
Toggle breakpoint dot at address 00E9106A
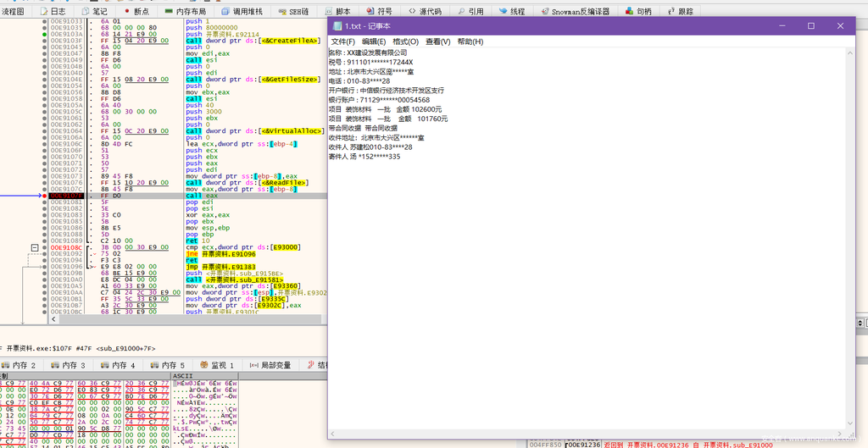point(44,138)
